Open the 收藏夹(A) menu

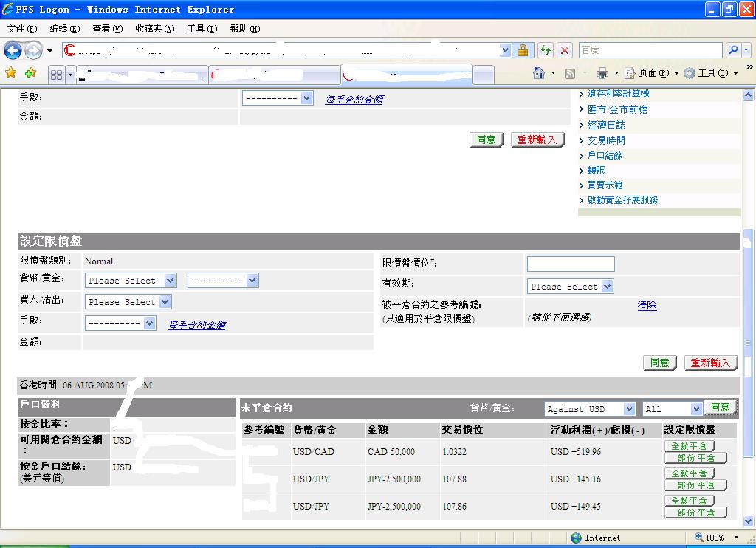coord(155,29)
